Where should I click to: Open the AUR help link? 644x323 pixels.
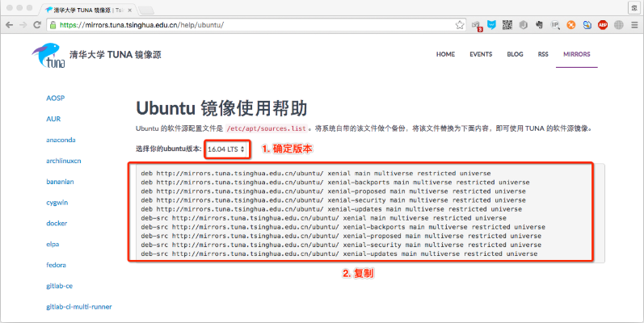[53, 119]
